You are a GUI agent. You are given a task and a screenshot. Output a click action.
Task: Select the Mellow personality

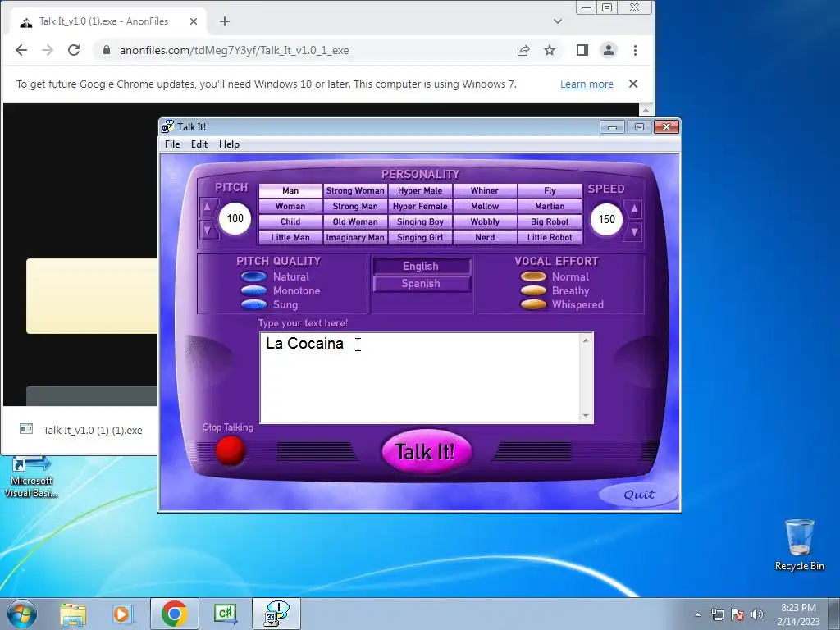485,206
